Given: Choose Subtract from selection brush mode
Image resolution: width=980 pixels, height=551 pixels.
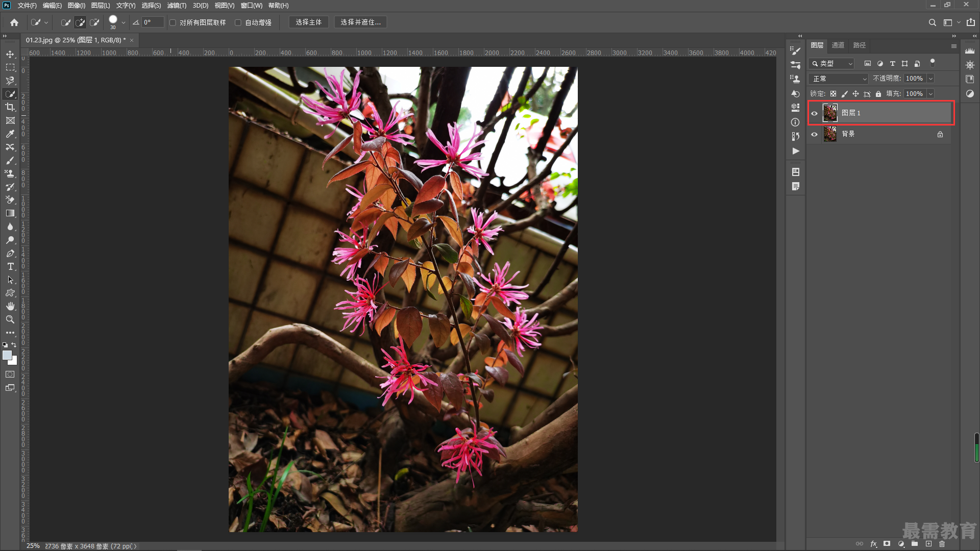Looking at the screenshot, I should click(x=94, y=22).
